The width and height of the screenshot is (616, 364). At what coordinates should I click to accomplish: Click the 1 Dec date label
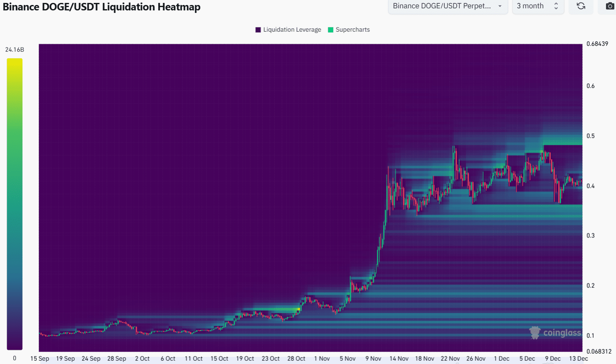coord(501,359)
